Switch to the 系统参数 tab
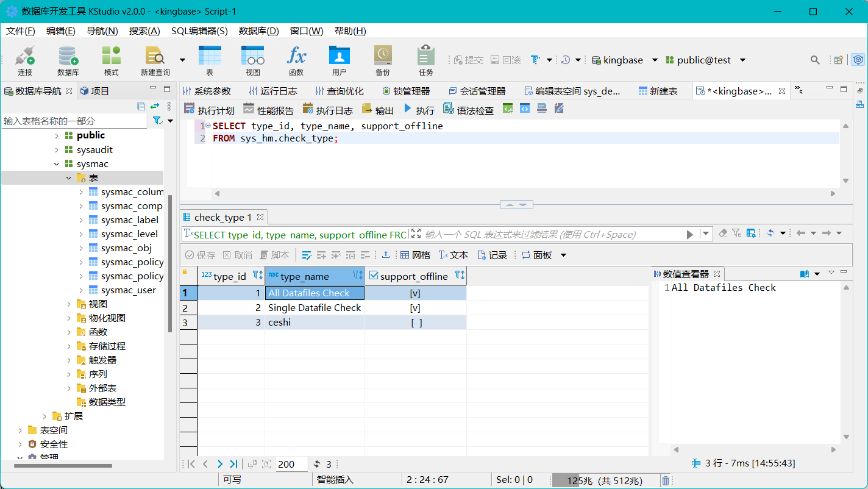 point(207,91)
